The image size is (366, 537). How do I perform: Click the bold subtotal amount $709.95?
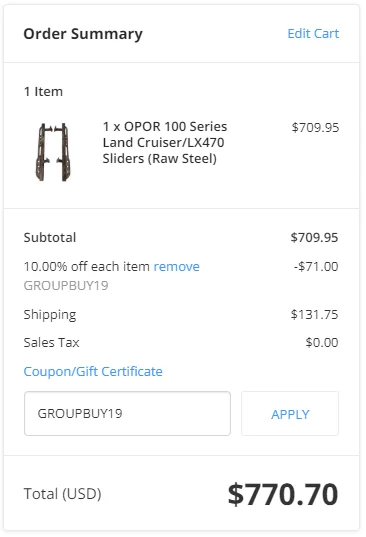click(x=314, y=237)
